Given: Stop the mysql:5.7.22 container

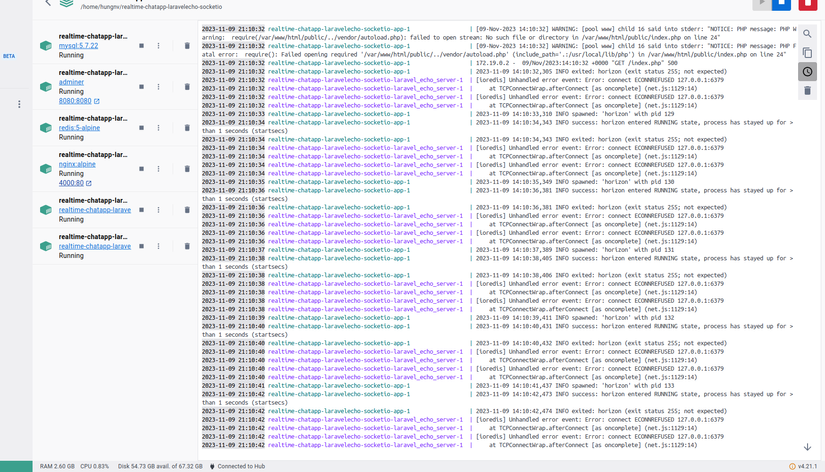Looking at the screenshot, I should (141, 46).
